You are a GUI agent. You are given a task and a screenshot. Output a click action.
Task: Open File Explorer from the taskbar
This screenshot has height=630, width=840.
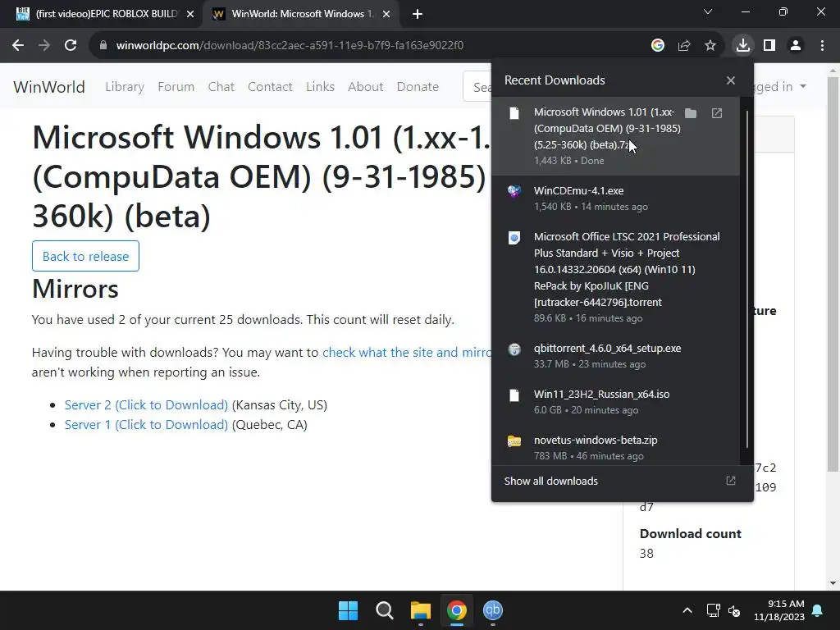coord(421,610)
